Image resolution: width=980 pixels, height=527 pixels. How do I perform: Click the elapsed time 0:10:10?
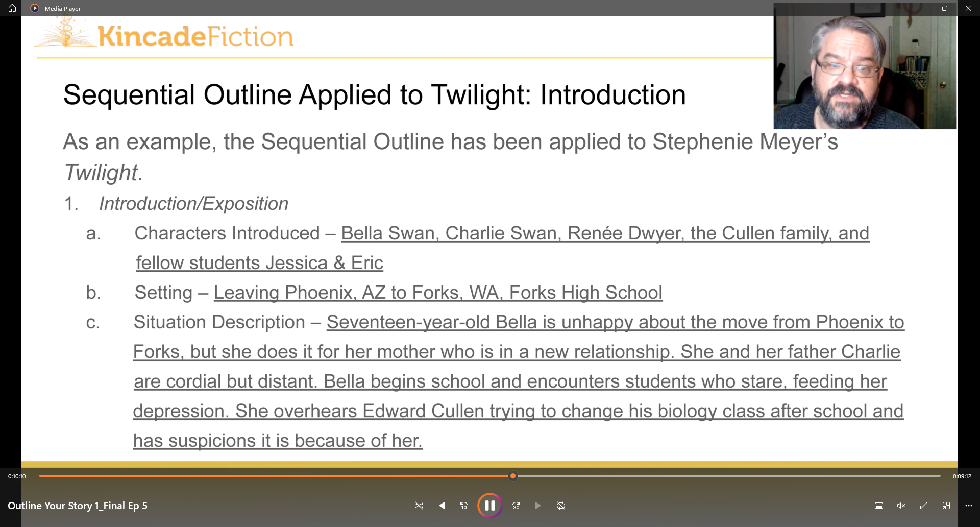pos(17,476)
